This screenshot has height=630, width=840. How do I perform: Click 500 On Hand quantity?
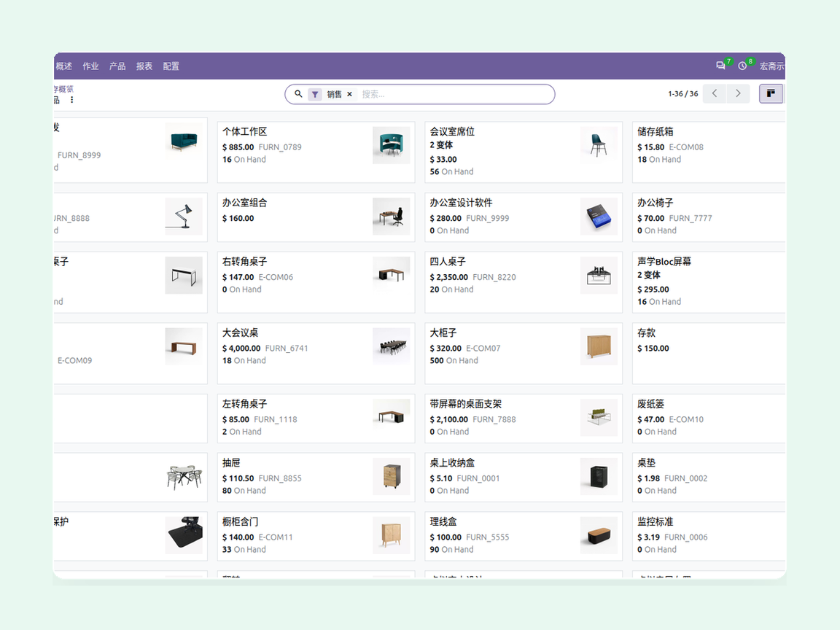[x=454, y=360]
